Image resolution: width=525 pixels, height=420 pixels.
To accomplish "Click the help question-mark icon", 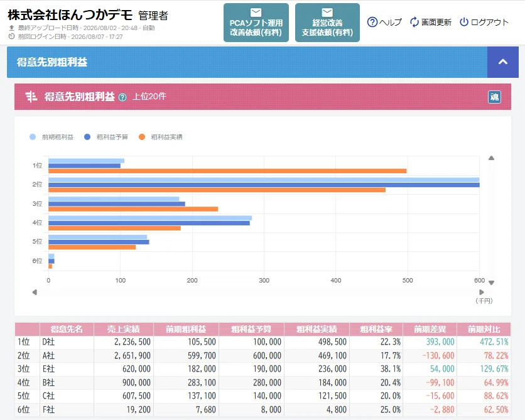I will click(x=372, y=23).
